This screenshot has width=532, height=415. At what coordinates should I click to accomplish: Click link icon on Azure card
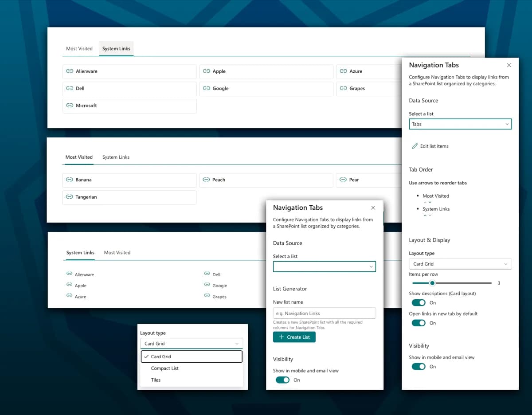pyautogui.click(x=343, y=71)
